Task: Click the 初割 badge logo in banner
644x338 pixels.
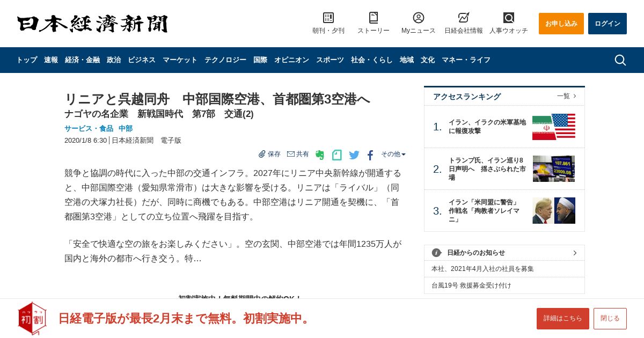Action: tap(32, 318)
